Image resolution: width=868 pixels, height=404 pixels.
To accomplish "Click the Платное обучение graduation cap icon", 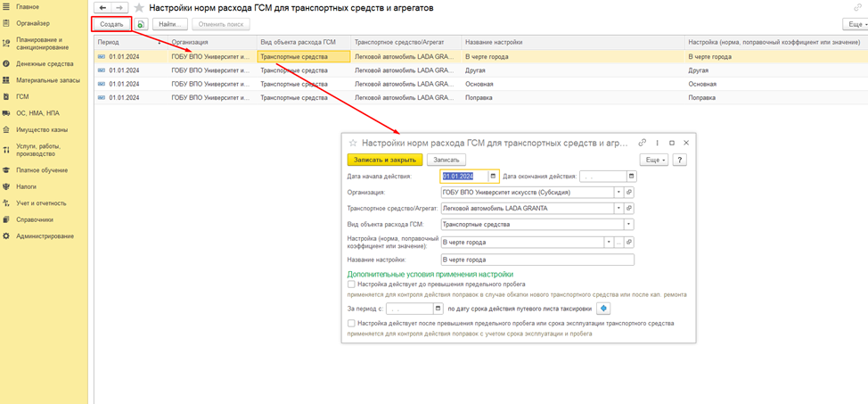I will point(6,170).
